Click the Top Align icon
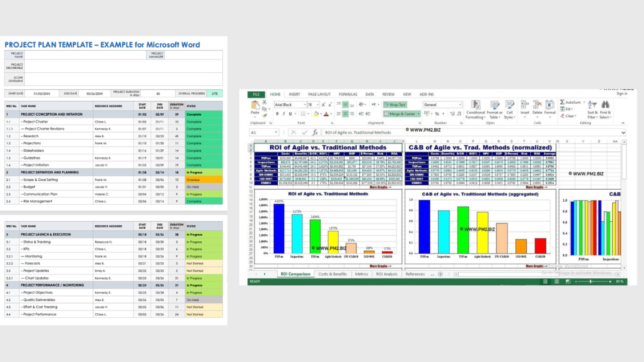Screen dimensions: 644x362 [339, 103]
